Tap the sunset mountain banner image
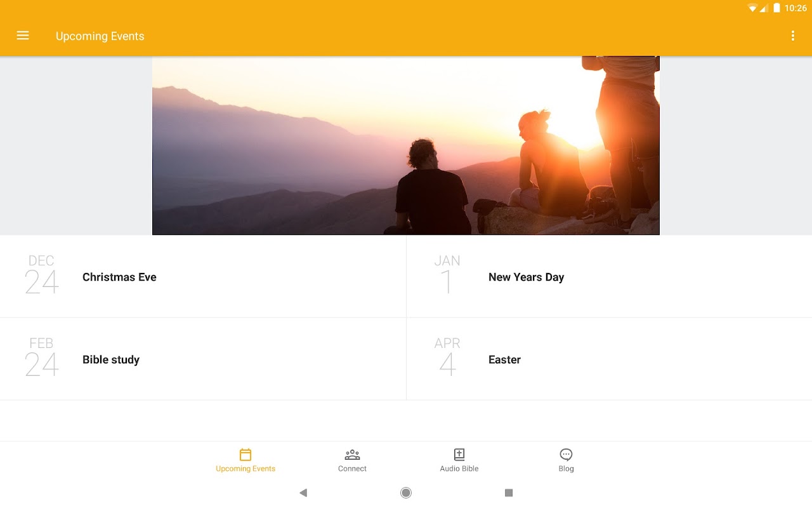 (x=406, y=145)
